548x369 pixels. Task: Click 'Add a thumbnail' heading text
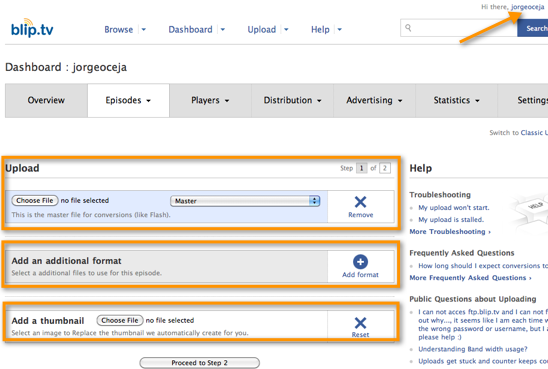(48, 321)
